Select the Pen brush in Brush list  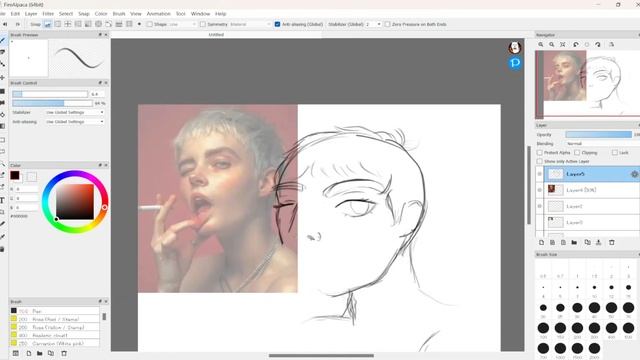[54, 311]
